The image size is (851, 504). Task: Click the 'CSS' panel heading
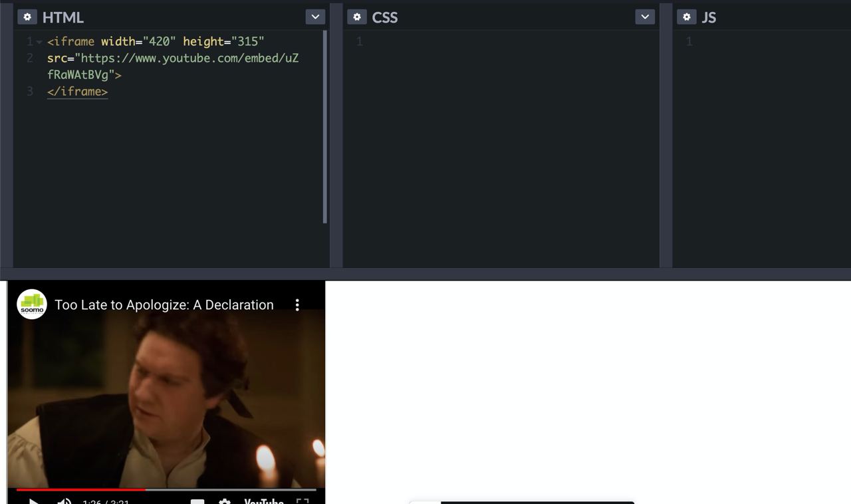[x=385, y=17]
